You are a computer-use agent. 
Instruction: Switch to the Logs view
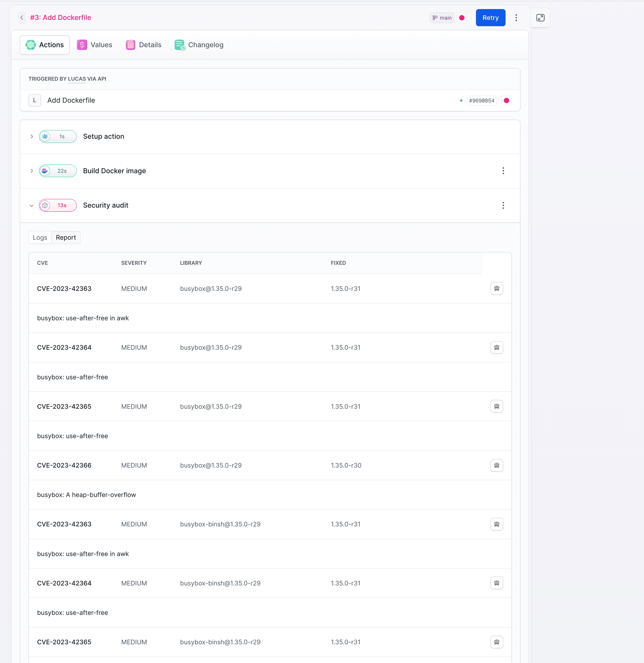point(40,238)
